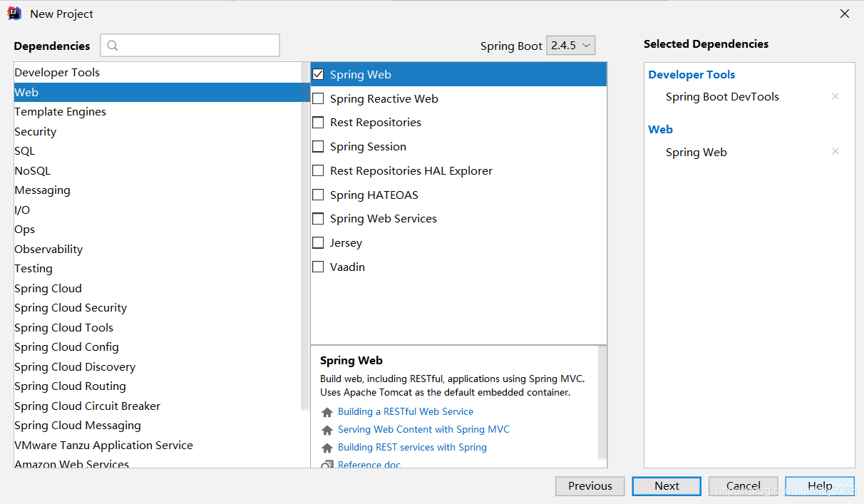864x504 pixels.
Task: Click Spring Web in selected dependencies
Action: coord(696,152)
